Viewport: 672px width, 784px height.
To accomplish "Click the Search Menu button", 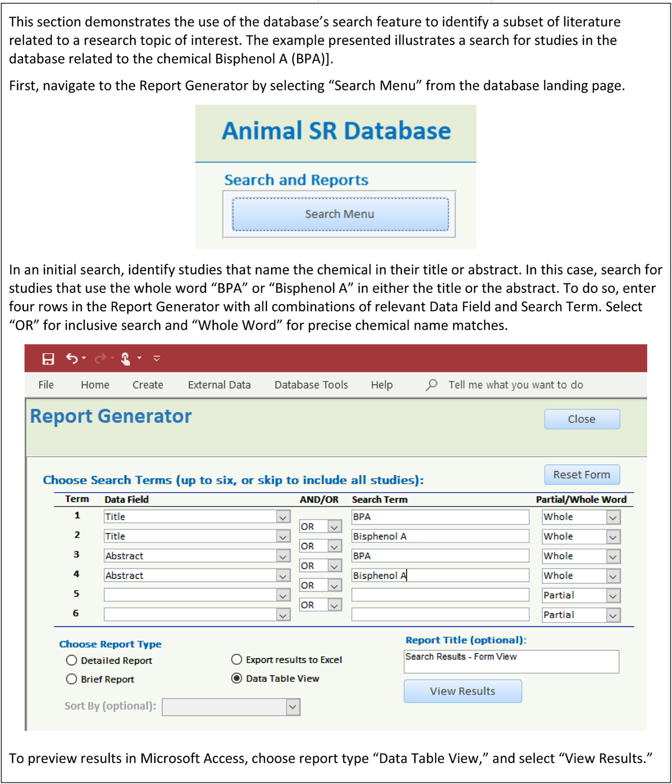I will coord(340,214).
